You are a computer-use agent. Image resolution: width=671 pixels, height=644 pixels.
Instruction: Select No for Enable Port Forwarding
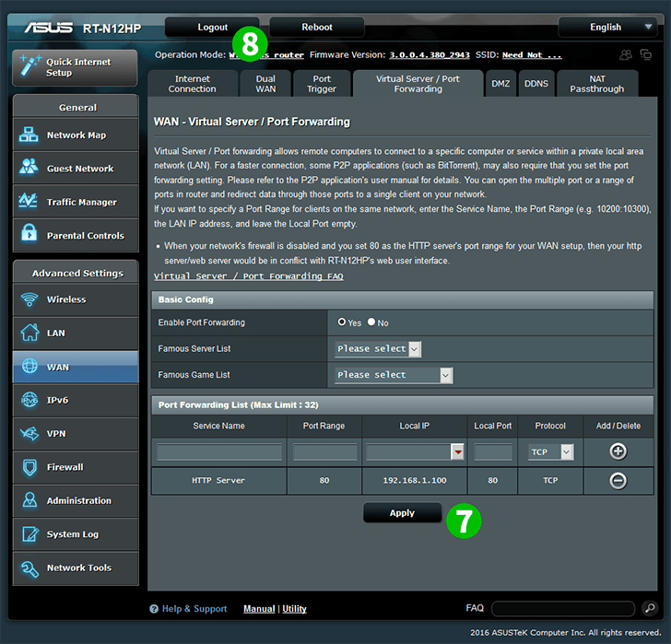click(371, 322)
